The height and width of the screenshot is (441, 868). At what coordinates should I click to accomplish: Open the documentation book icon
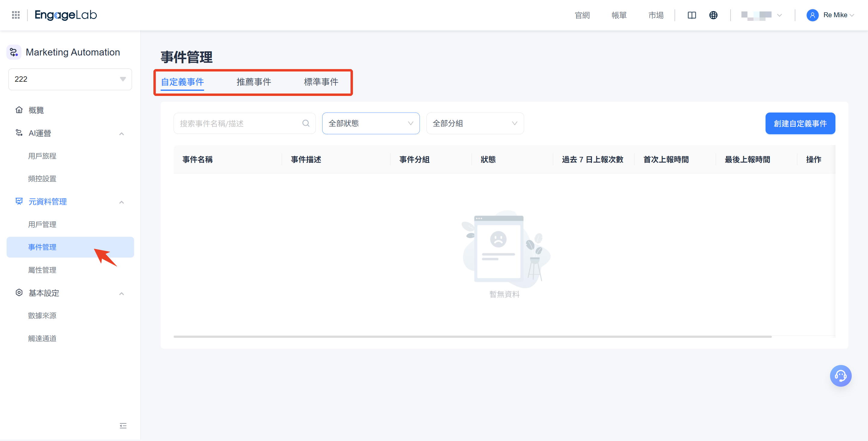point(691,15)
